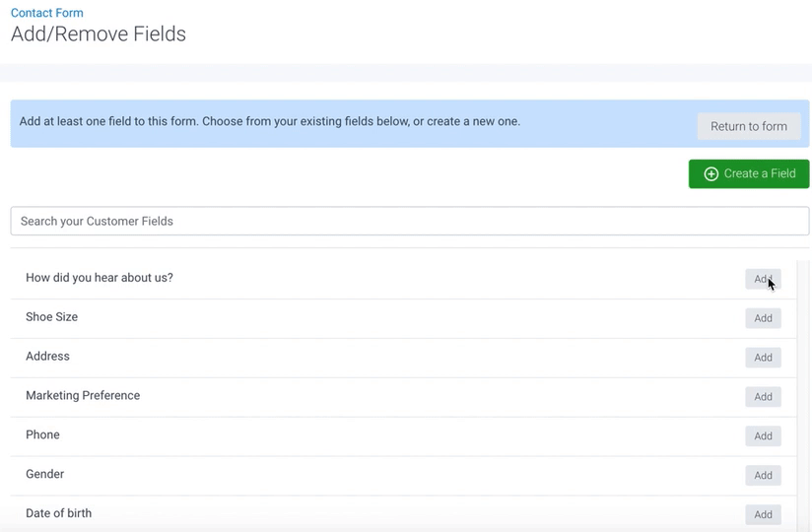The image size is (812, 532).
Task: Click the Shoe Size row label
Action: coord(52,317)
